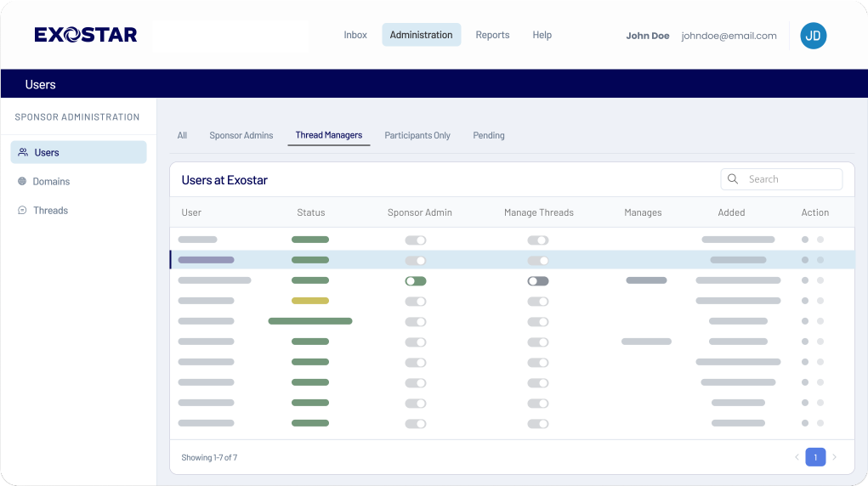
Task: Select the Thread Managers tab
Action: (329, 135)
